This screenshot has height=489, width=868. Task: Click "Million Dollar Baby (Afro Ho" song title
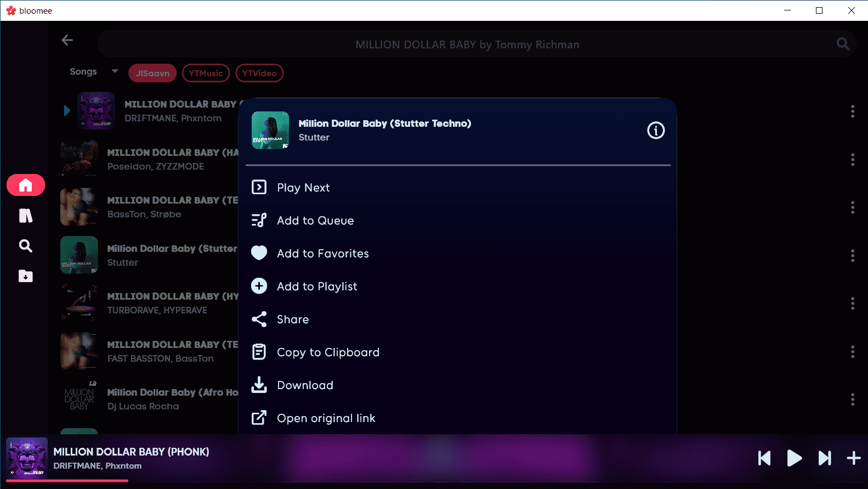click(x=173, y=392)
